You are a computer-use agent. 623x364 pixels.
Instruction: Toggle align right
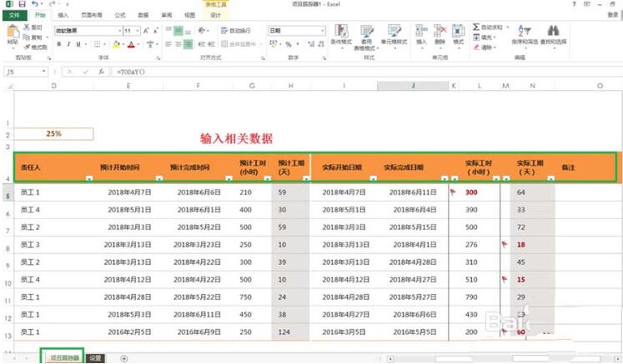(x=188, y=44)
